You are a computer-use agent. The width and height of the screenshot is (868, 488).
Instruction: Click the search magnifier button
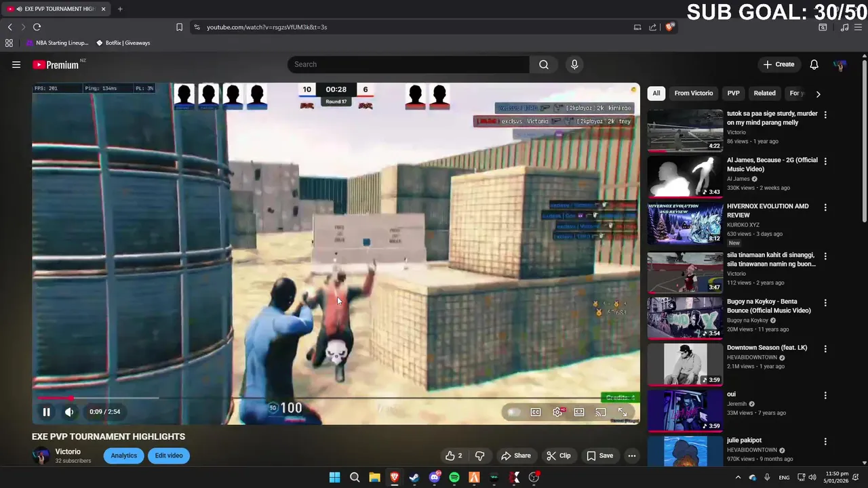coord(544,64)
